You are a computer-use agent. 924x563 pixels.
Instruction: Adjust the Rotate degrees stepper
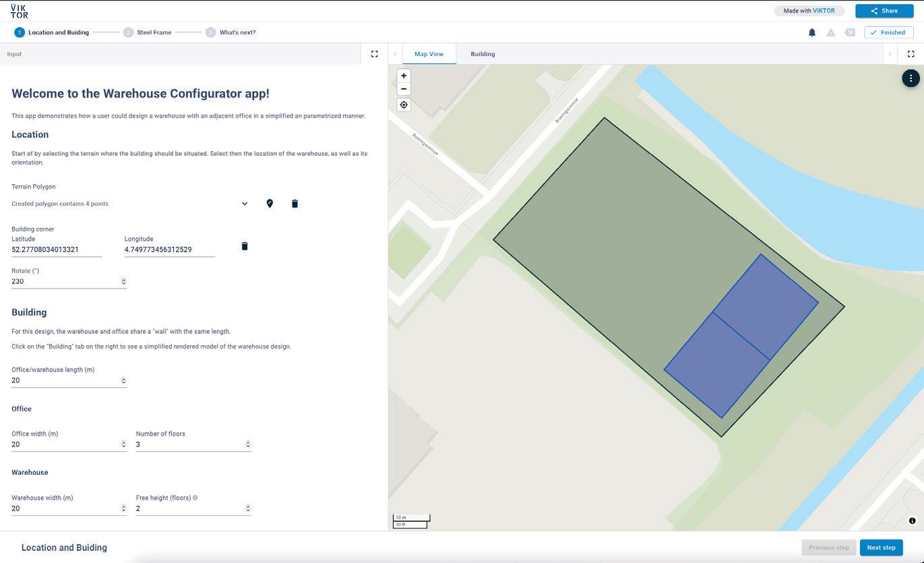point(123,282)
